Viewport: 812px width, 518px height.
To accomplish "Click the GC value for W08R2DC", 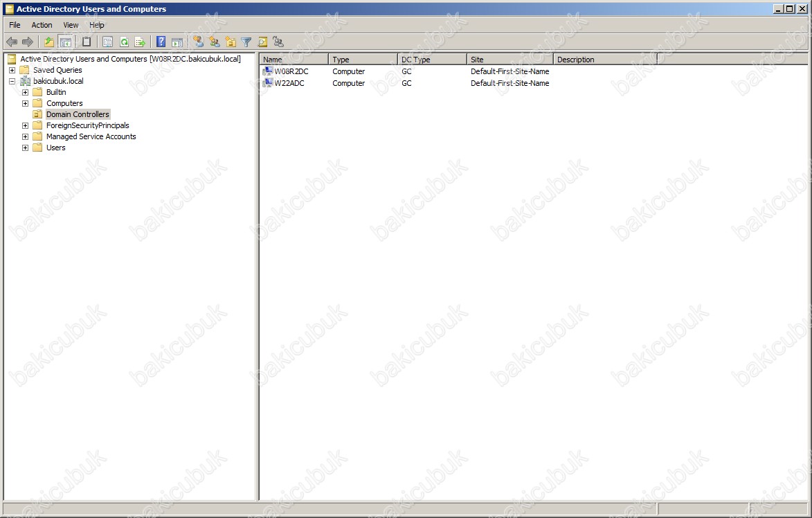I will (x=406, y=71).
